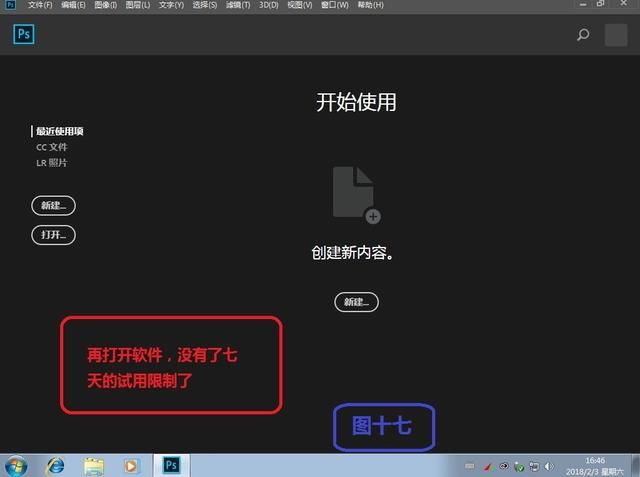This screenshot has width=640, height=477.
Task: Open the 窗口(W) menu
Action: pos(334,5)
